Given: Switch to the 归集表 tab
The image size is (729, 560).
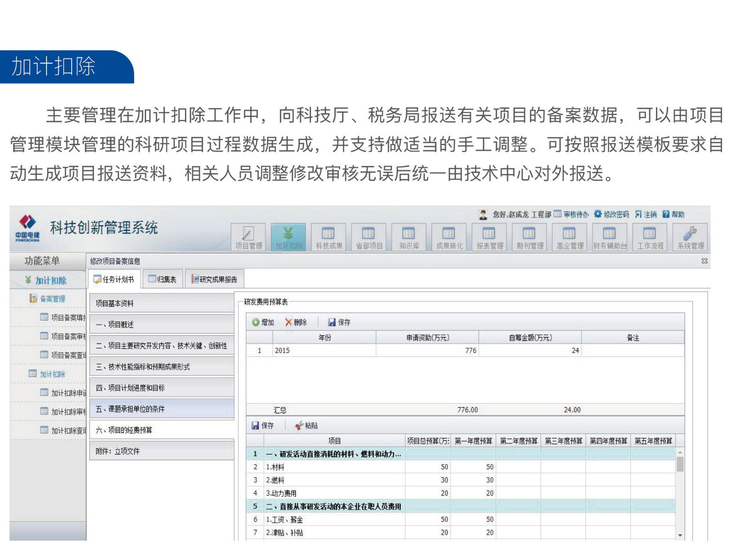Looking at the screenshot, I should tap(162, 279).
